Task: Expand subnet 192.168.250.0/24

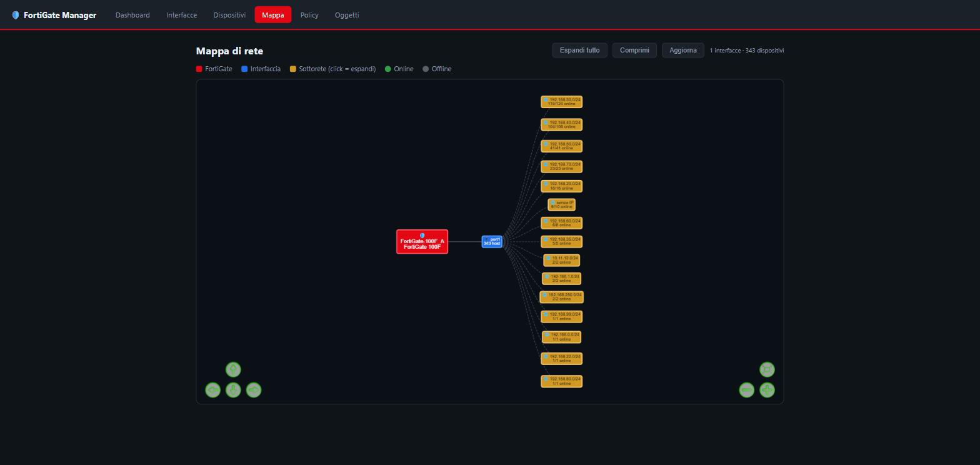Action: click(x=561, y=297)
